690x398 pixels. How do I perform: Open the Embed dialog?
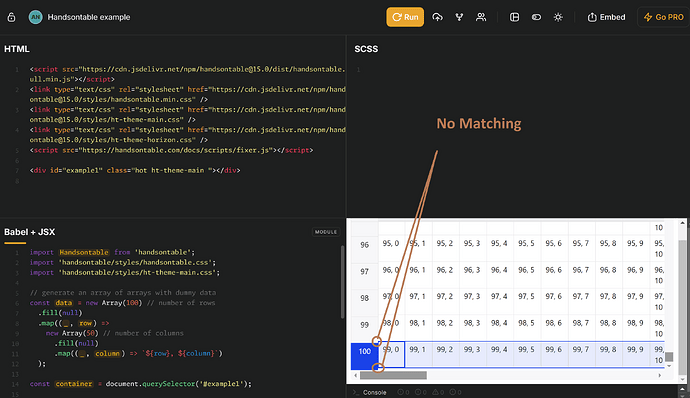tap(606, 17)
